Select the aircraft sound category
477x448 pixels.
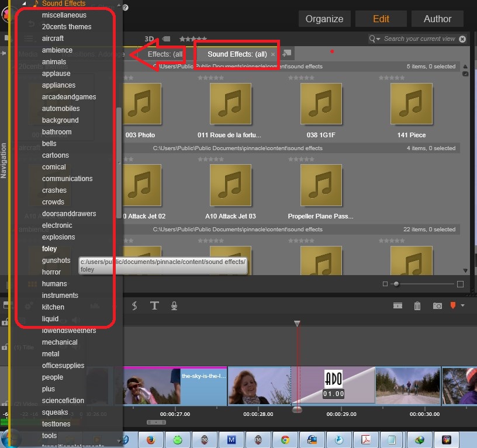(53, 39)
